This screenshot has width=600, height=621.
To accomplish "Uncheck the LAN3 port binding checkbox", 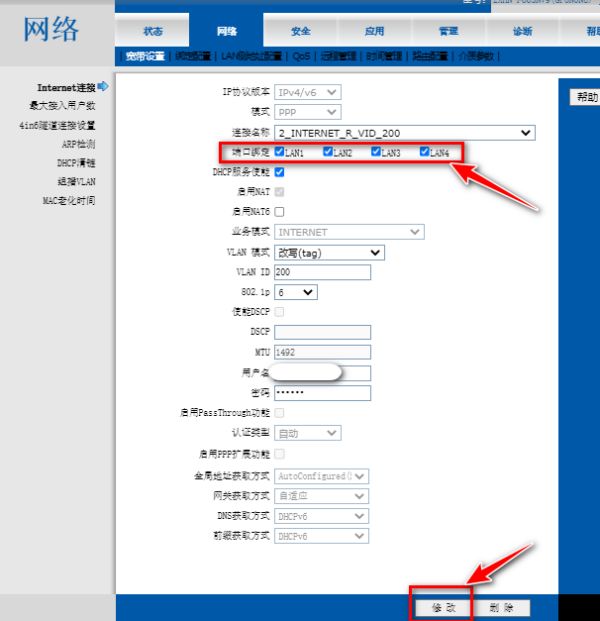I will (376, 152).
